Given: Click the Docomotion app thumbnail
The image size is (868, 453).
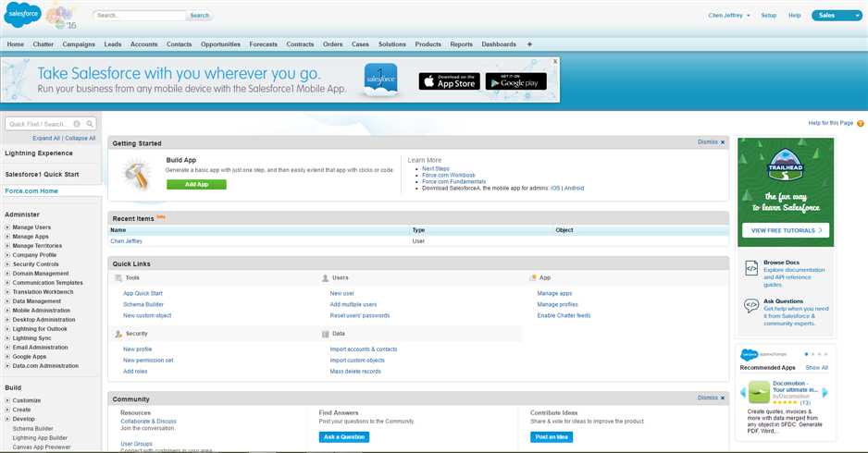Looking at the screenshot, I should pyautogui.click(x=759, y=392).
